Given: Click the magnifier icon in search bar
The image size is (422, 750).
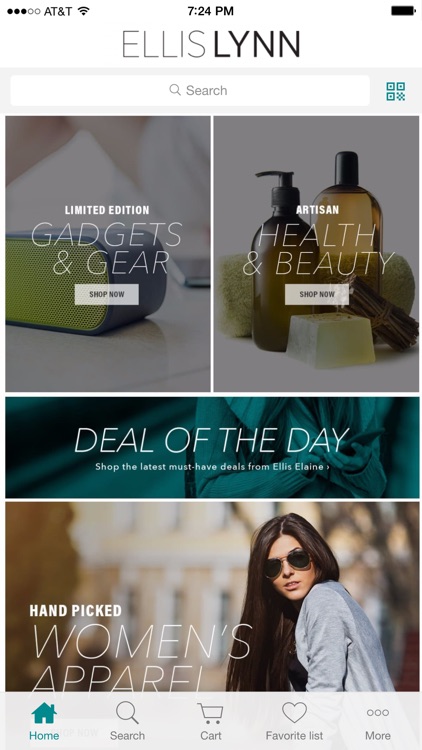Looking at the screenshot, I should 175,90.
